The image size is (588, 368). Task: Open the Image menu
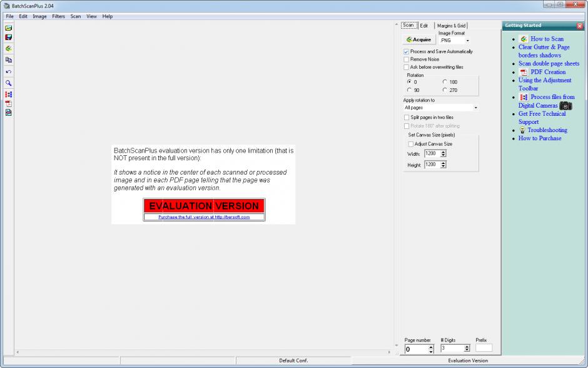(39, 16)
